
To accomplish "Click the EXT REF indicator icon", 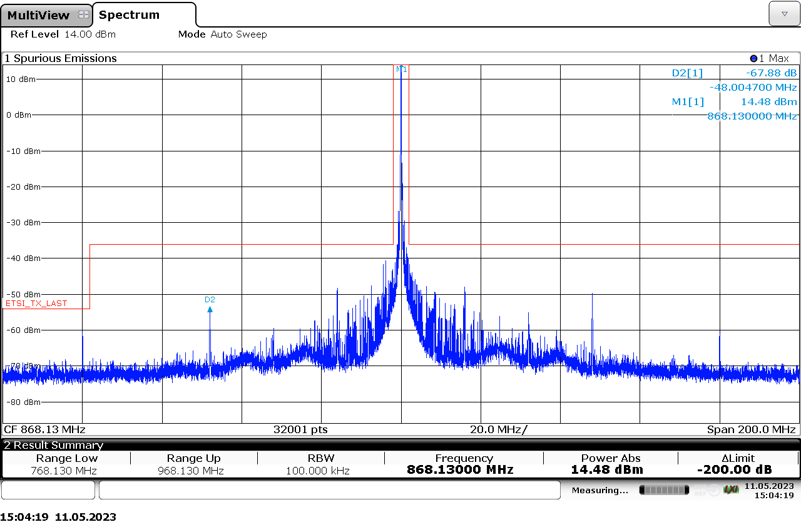I will click(708, 489).
